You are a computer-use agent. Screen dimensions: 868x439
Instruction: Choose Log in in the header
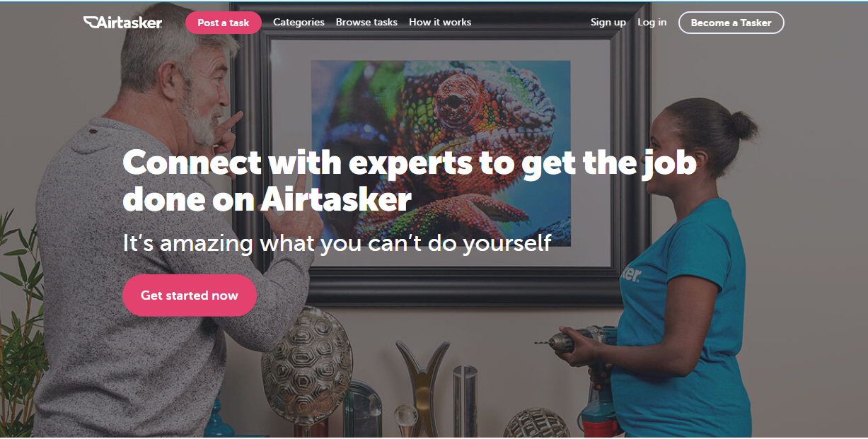click(x=652, y=23)
